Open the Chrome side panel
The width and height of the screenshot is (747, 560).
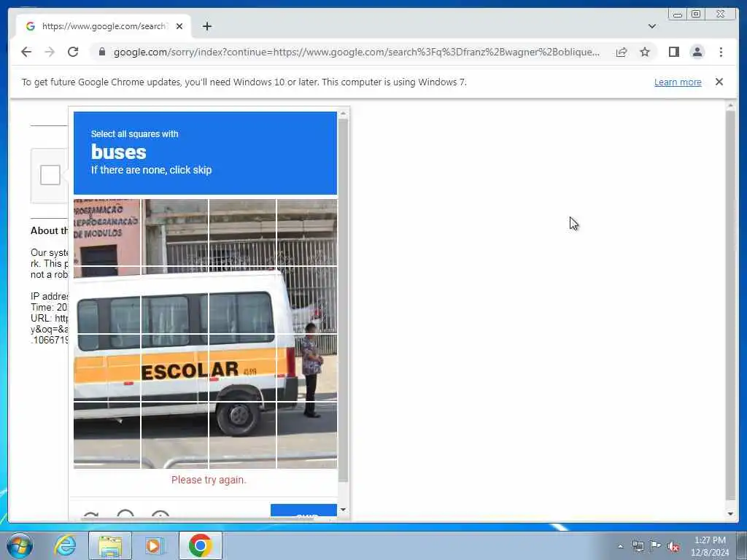click(x=673, y=52)
